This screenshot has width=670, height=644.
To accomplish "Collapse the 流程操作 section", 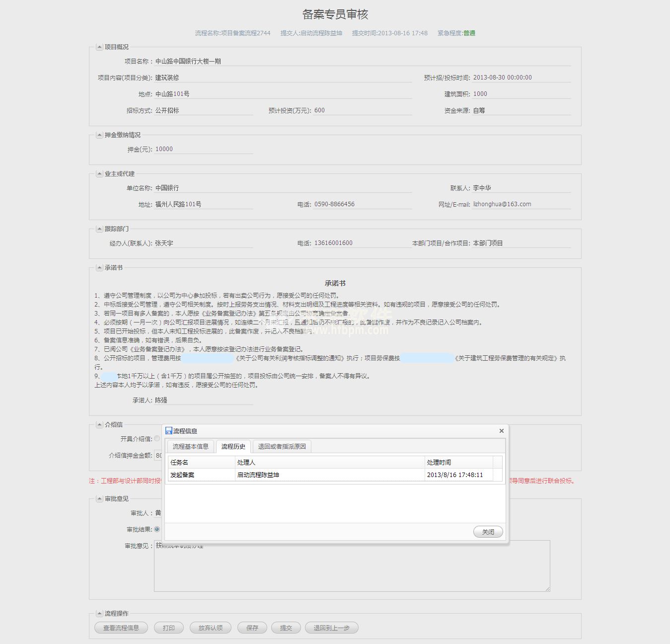I will [x=99, y=614].
